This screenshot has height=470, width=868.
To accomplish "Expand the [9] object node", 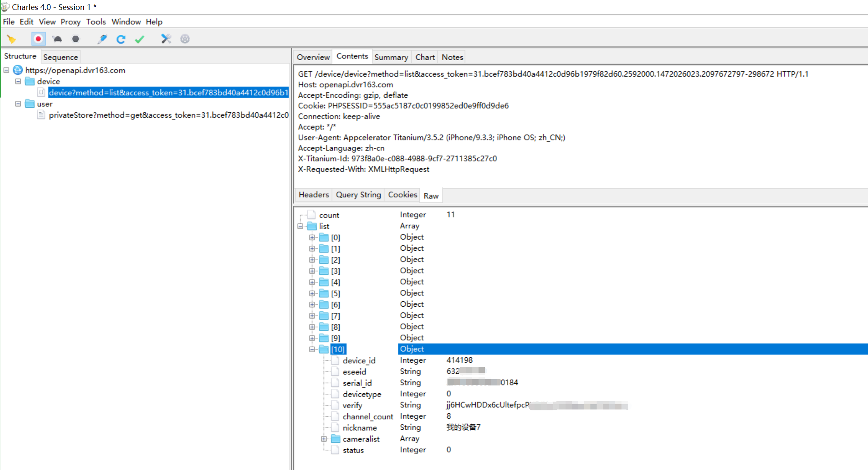I will coord(312,338).
